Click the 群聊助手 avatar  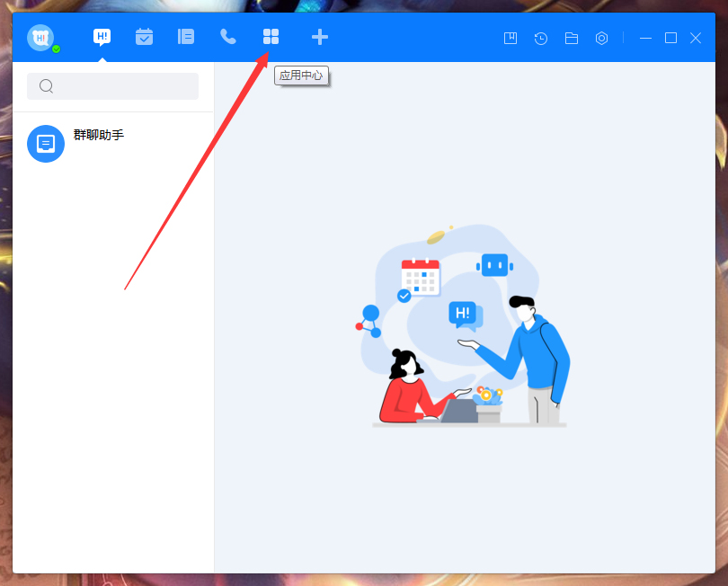coord(46,144)
